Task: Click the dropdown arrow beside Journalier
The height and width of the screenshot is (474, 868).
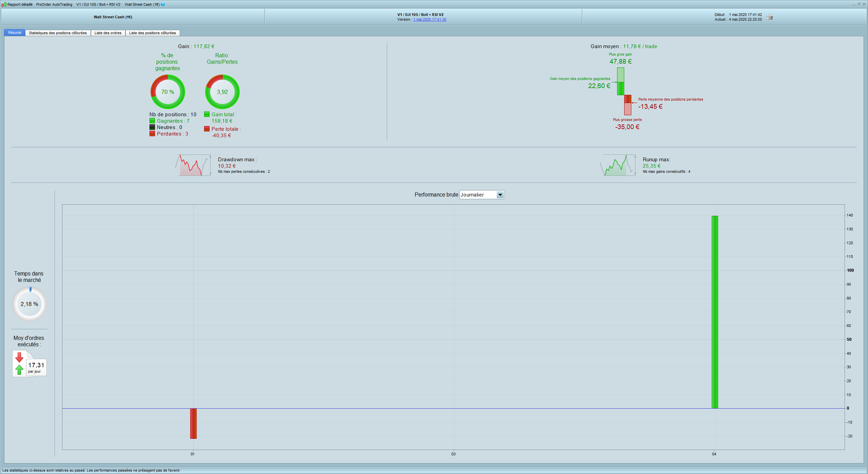Action: point(500,195)
